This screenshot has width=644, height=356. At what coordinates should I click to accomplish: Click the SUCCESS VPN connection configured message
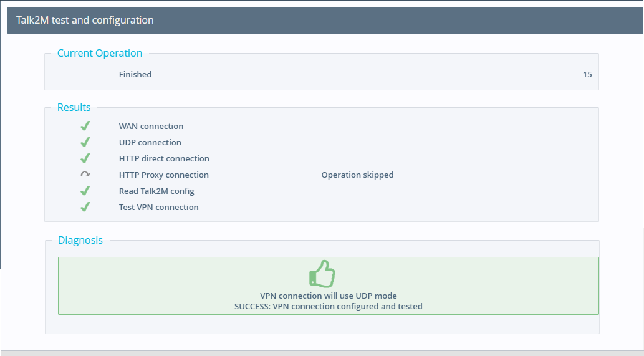tap(328, 306)
